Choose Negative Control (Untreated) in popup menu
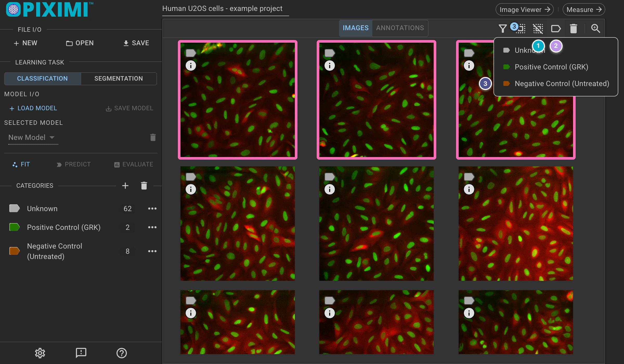 (x=556, y=83)
